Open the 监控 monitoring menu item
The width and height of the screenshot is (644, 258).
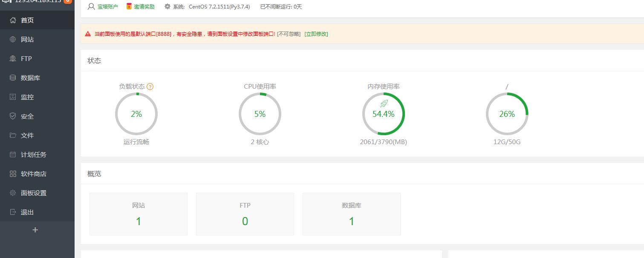tap(27, 97)
